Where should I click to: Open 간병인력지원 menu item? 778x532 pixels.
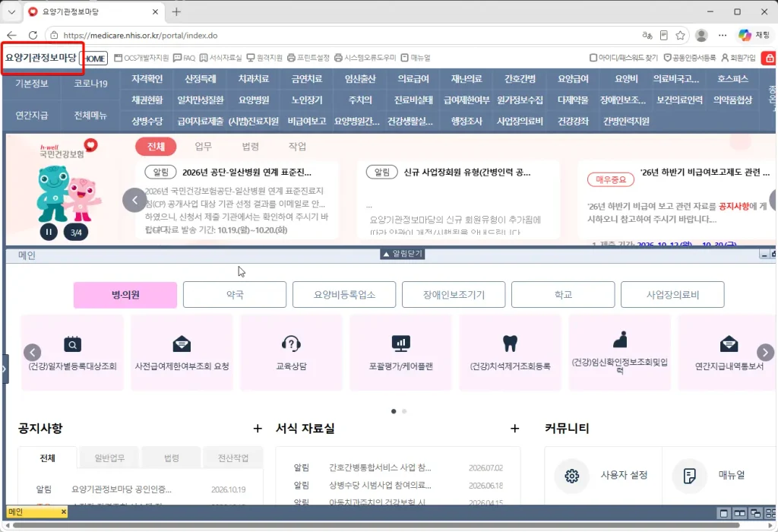pyautogui.click(x=626, y=121)
